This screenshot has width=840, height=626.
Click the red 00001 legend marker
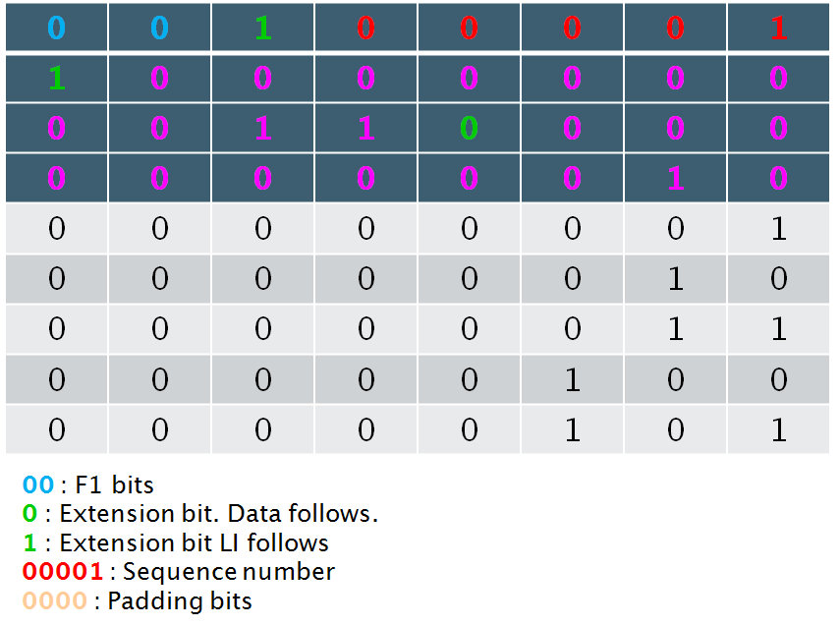point(62,572)
